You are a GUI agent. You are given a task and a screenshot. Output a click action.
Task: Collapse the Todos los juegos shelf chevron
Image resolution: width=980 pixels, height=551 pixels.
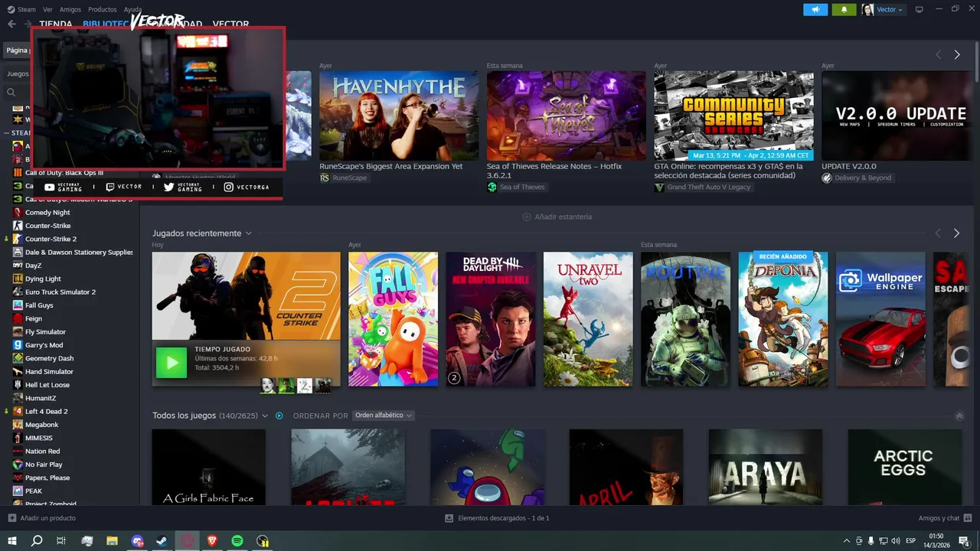(959, 416)
